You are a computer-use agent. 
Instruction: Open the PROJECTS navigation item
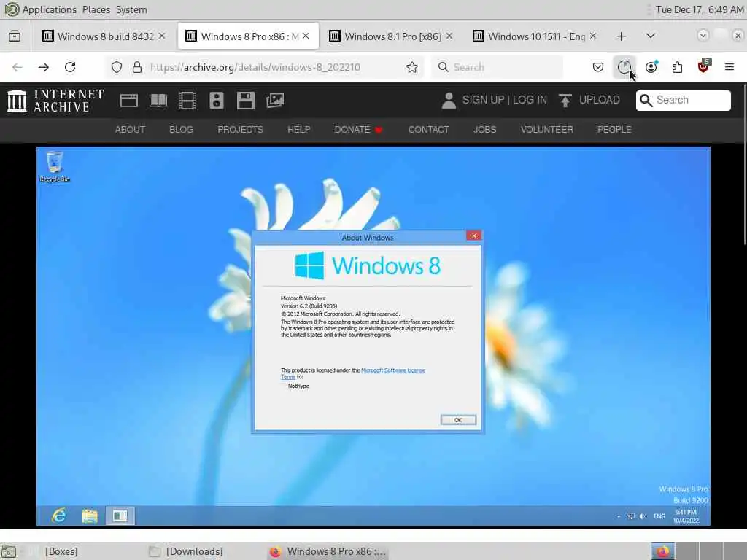pos(240,130)
